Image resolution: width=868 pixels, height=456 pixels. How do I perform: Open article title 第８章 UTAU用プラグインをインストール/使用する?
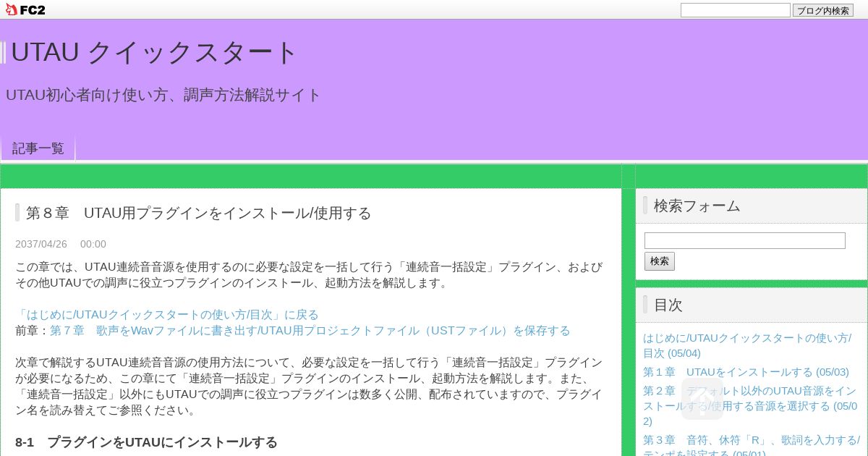pos(199,213)
